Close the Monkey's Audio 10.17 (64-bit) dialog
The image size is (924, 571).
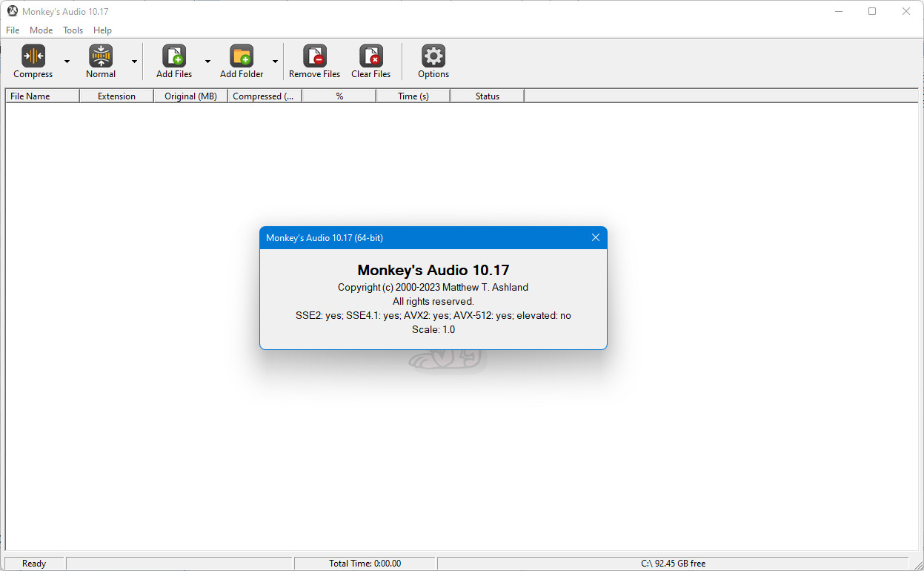[596, 237]
